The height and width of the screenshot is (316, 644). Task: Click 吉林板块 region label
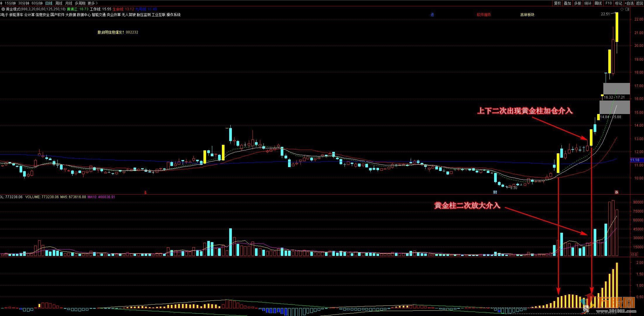click(527, 15)
